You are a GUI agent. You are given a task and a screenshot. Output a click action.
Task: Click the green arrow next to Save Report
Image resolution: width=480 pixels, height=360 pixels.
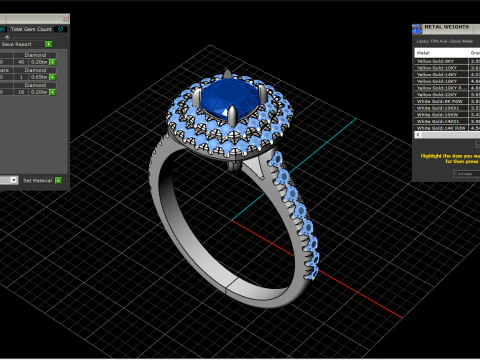(49, 44)
